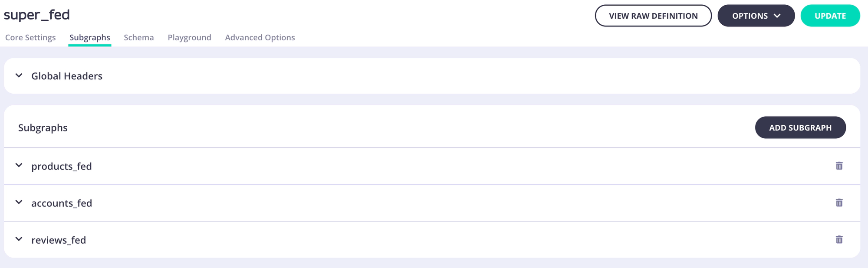Switch to the Core Settings tab
This screenshot has width=868, height=268.
30,37
